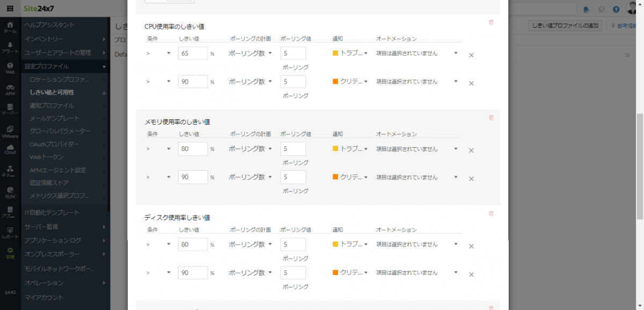Select Webトークン in sidebar
This screenshot has width=644, height=310.
coord(47,157)
